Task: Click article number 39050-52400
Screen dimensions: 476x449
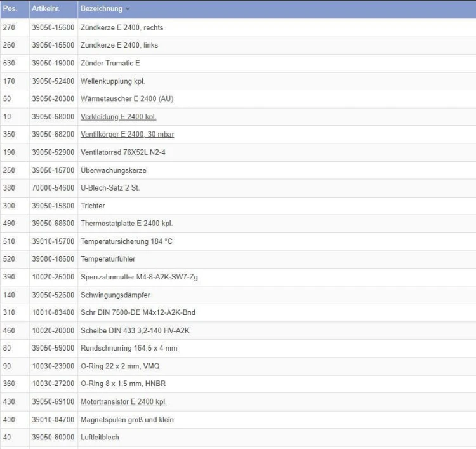Action: tap(53, 81)
